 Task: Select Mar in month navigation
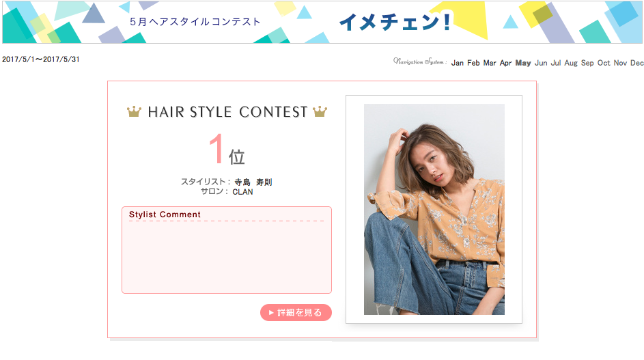[x=490, y=63]
